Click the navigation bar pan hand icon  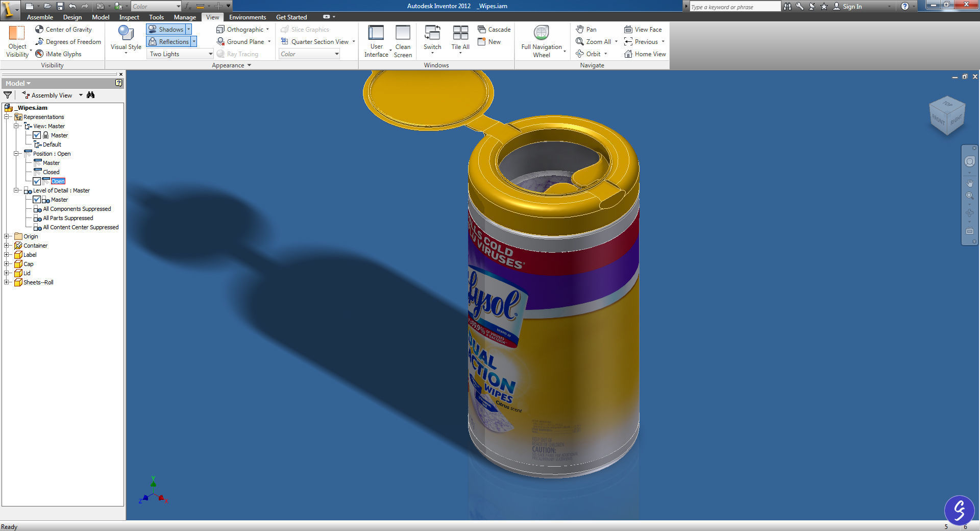point(969,183)
